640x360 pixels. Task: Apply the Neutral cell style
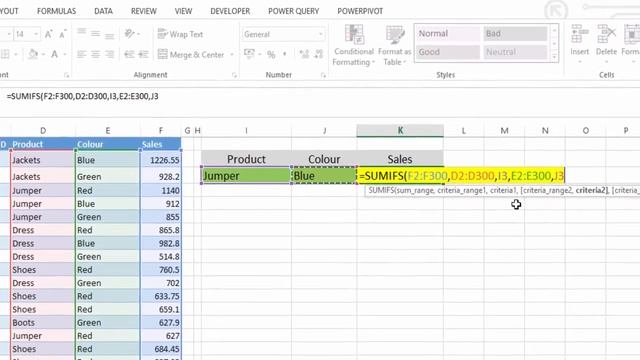coord(515,52)
